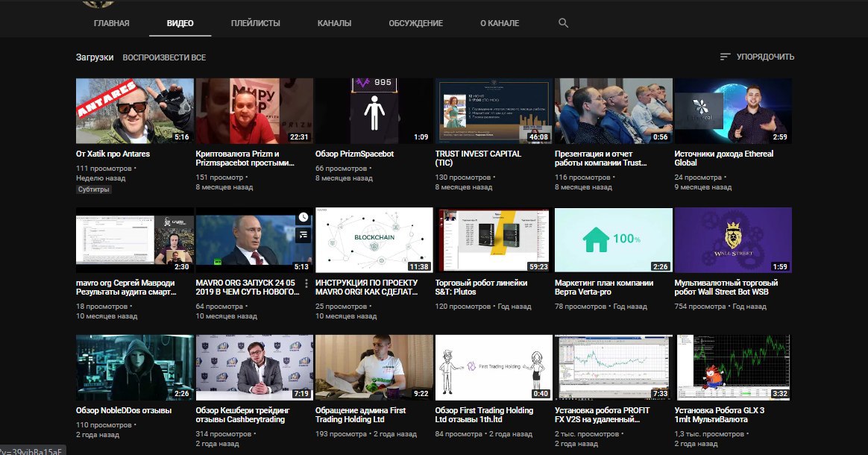
Task: Click title Обращение админа First Trading Holding
Action: 360,415
